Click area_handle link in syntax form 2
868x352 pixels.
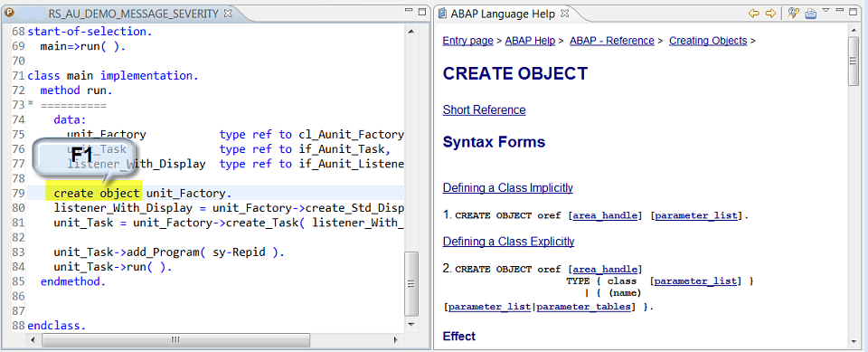605,270
